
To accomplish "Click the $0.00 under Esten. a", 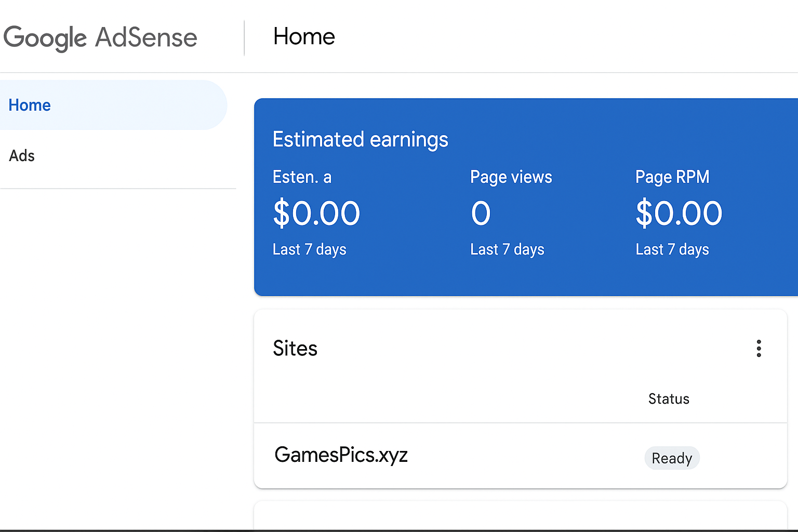I will click(316, 214).
